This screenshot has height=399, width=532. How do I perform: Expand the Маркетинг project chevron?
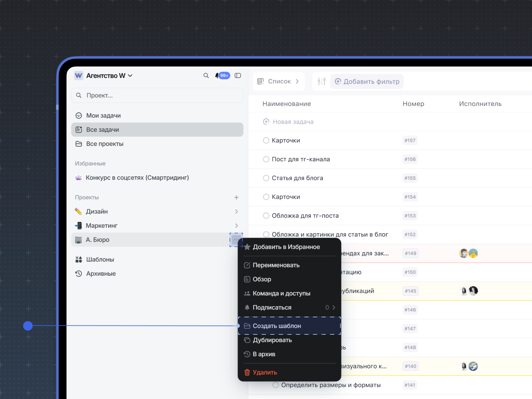tap(236, 225)
